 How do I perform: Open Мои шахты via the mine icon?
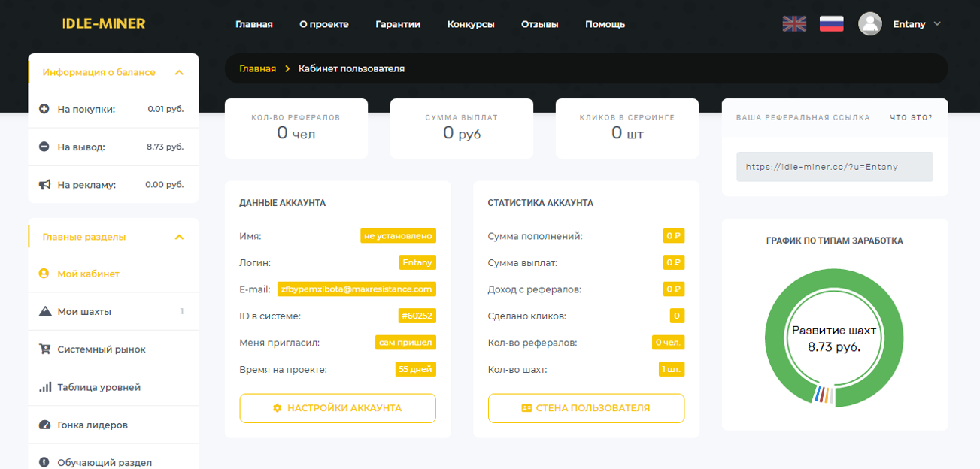(45, 311)
